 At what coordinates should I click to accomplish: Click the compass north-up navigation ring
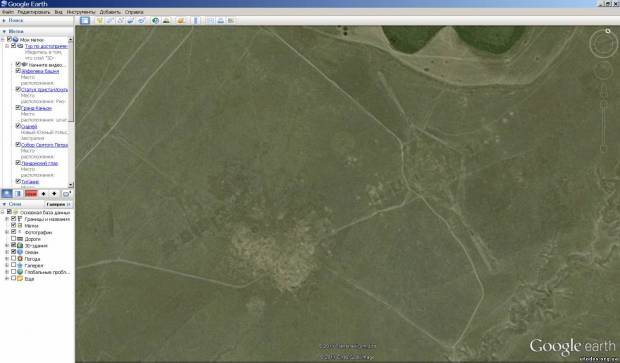pyautogui.click(x=603, y=43)
